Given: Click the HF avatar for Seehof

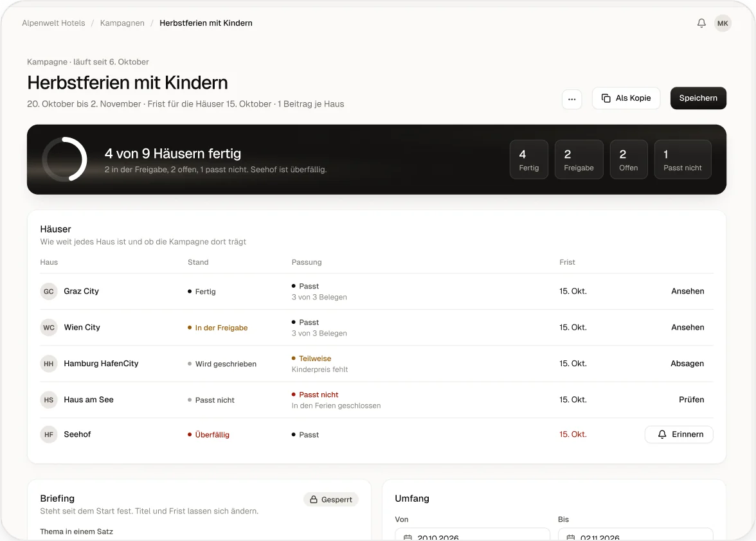Looking at the screenshot, I should 49,434.
